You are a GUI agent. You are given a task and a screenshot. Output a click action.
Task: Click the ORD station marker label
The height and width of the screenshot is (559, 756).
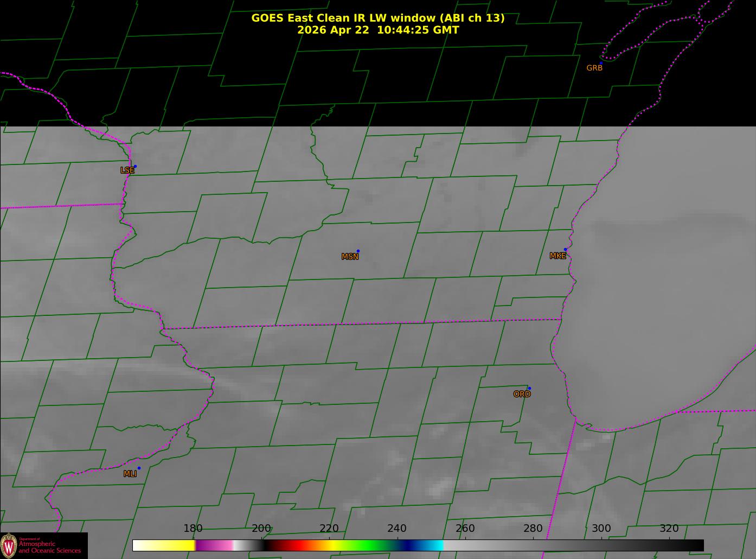coord(522,394)
